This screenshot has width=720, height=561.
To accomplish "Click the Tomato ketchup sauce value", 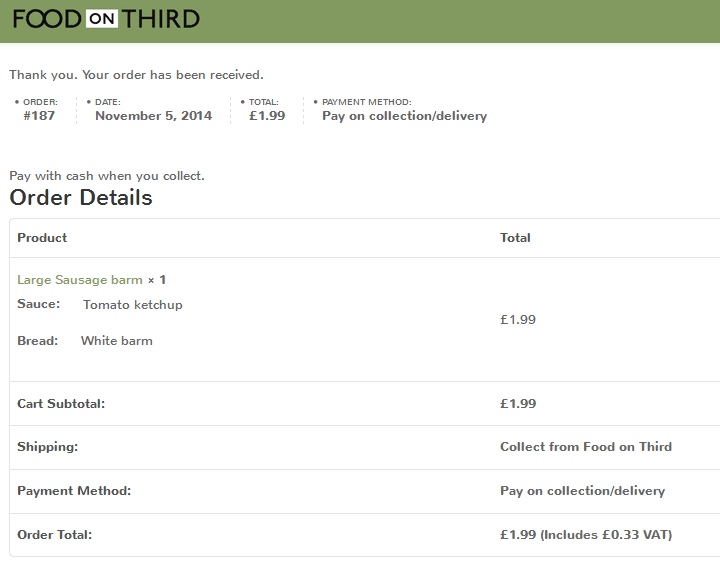I will [x=133, y=305].
